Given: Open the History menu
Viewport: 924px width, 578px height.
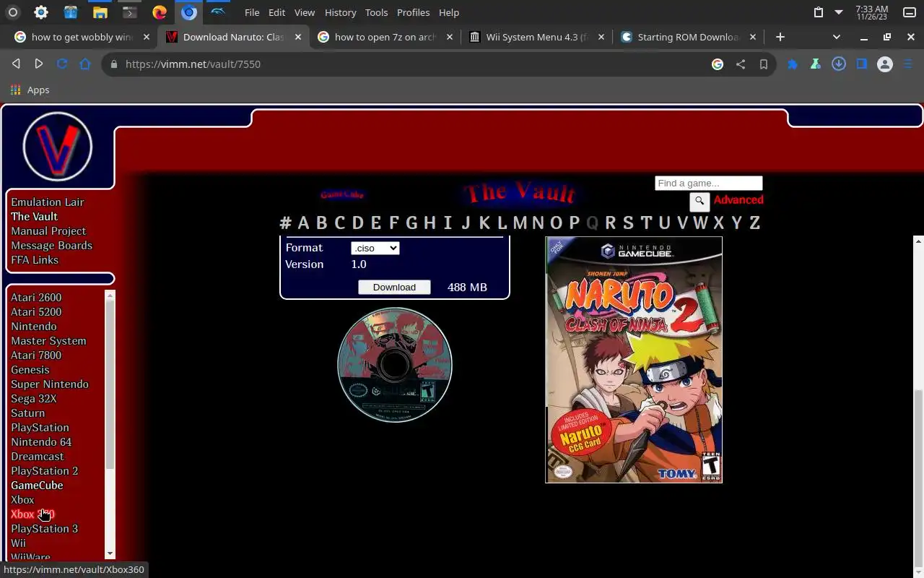Looking at the screenshot, I should [340, 12].
